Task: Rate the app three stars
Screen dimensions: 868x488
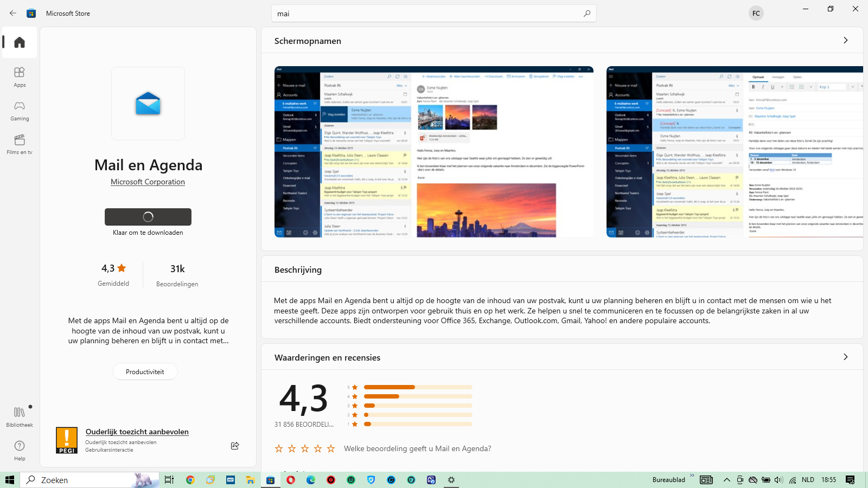Action: pyautogui.click(x=305, y=448)
